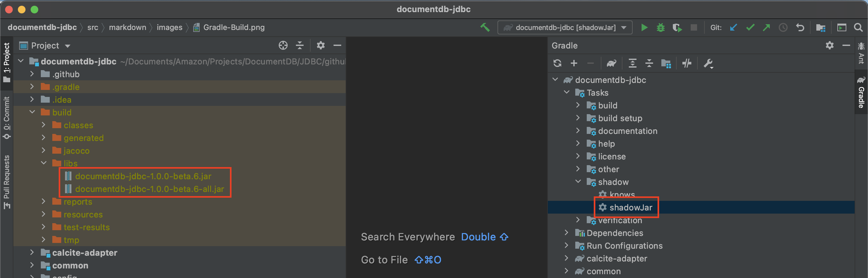Expand all nodes in Gradle toolbar
868x278 pixels.
632,63
